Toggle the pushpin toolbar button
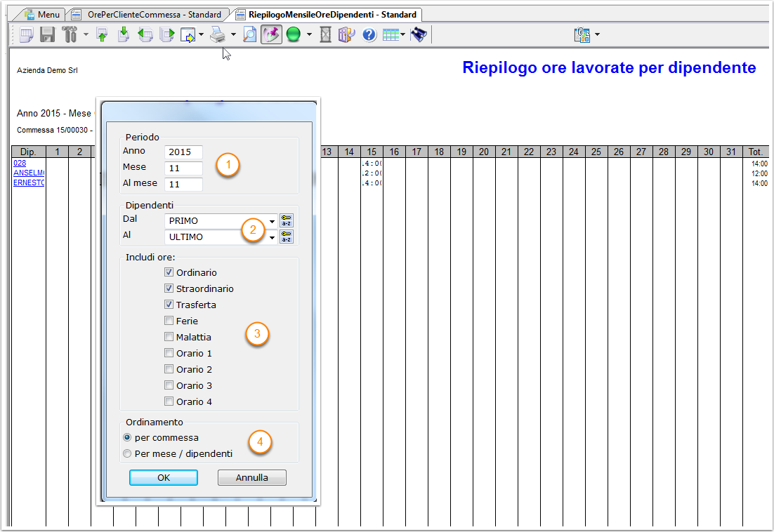The width and height of the screenshot is (774, 532). pos(272,34)
